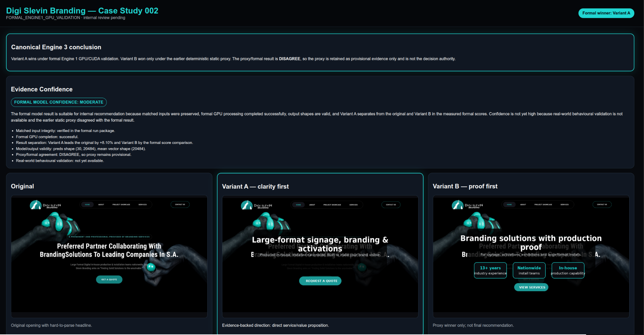644x335 pixels.
Task: Select Services nav item in Original preview
Action: [142, 205]
